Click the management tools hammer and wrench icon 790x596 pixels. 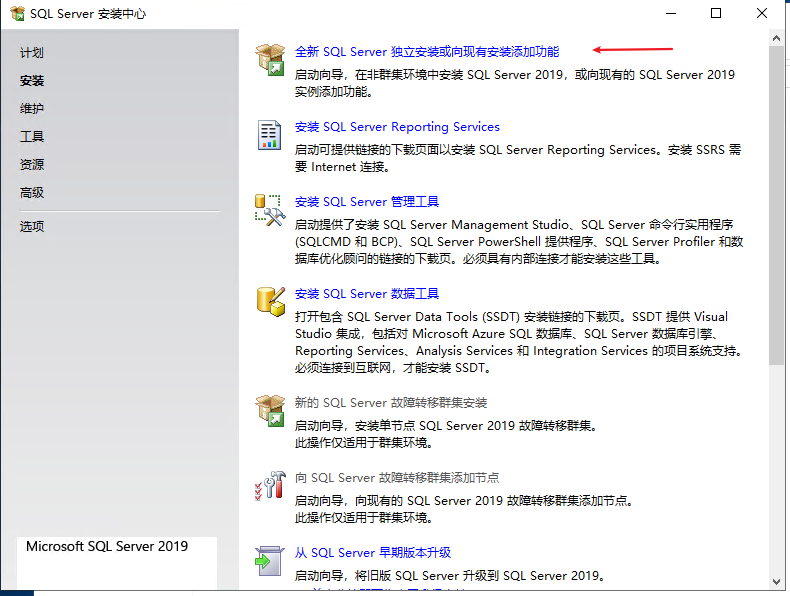270,210
